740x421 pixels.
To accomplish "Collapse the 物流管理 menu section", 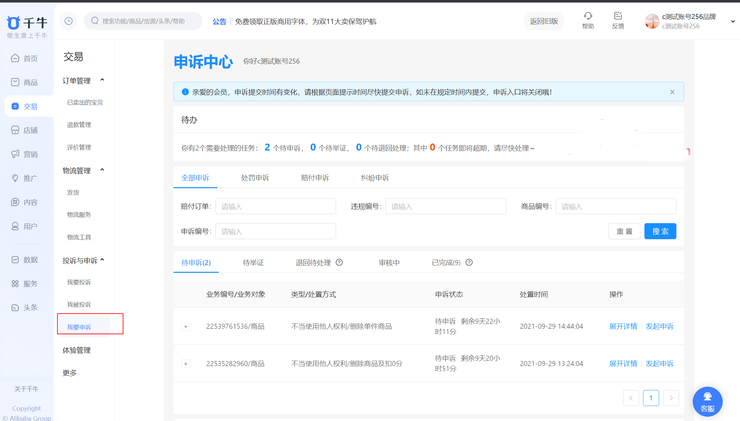I will point(102,171).
